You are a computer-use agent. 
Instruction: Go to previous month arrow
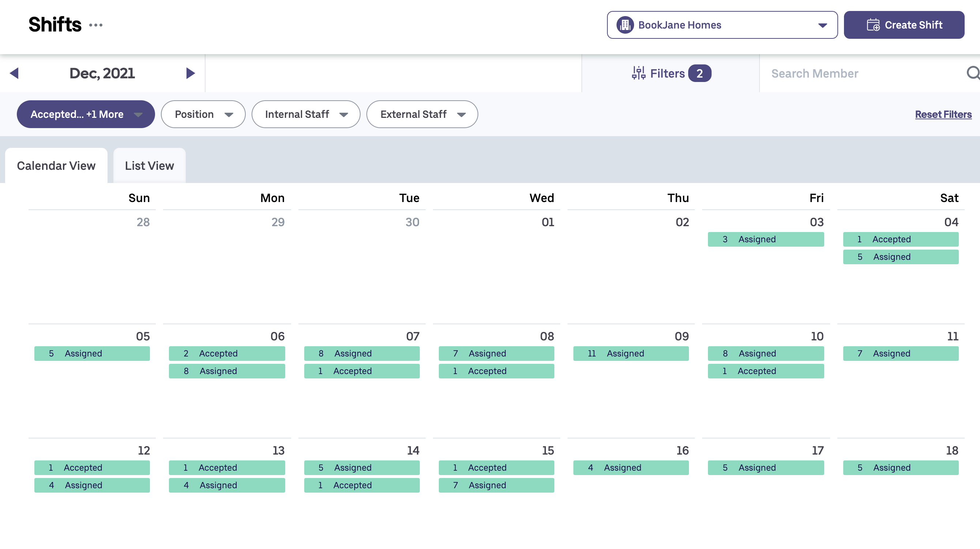(14, 73)
